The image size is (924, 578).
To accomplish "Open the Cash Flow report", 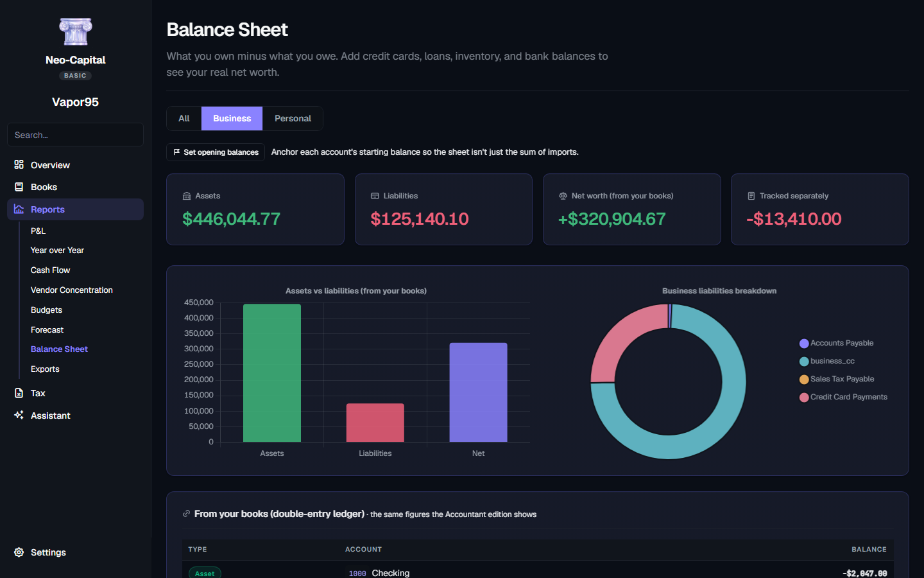I will [x=50, y=270].
